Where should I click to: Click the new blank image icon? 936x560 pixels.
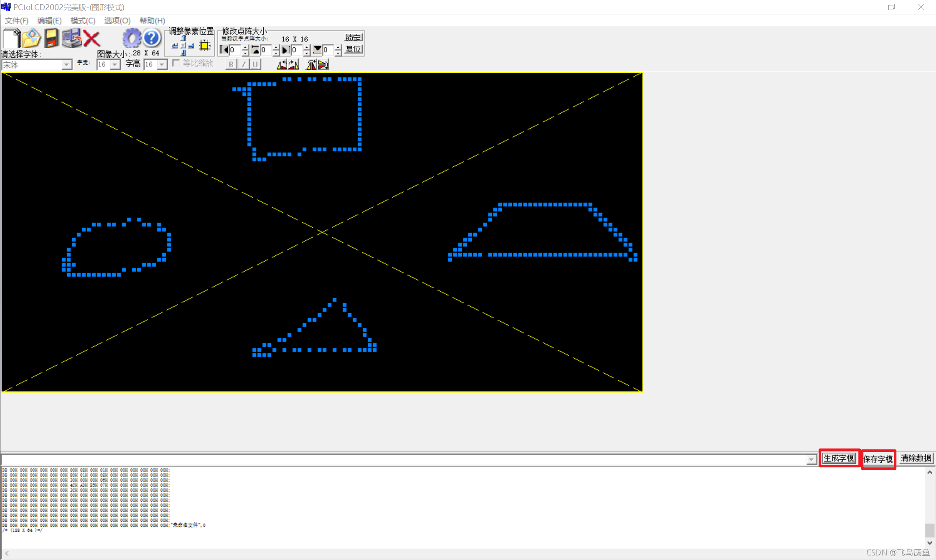(12, 38)
